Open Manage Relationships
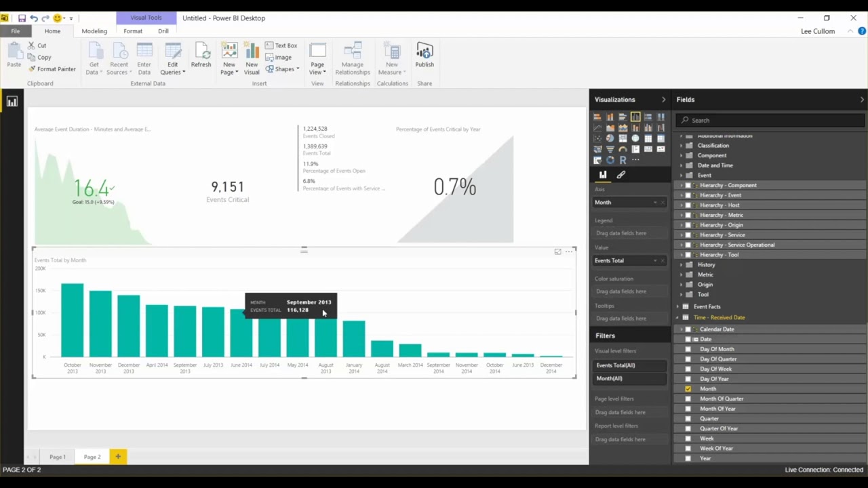The height and width of the screenshot is (488, 868). point(353,59)
